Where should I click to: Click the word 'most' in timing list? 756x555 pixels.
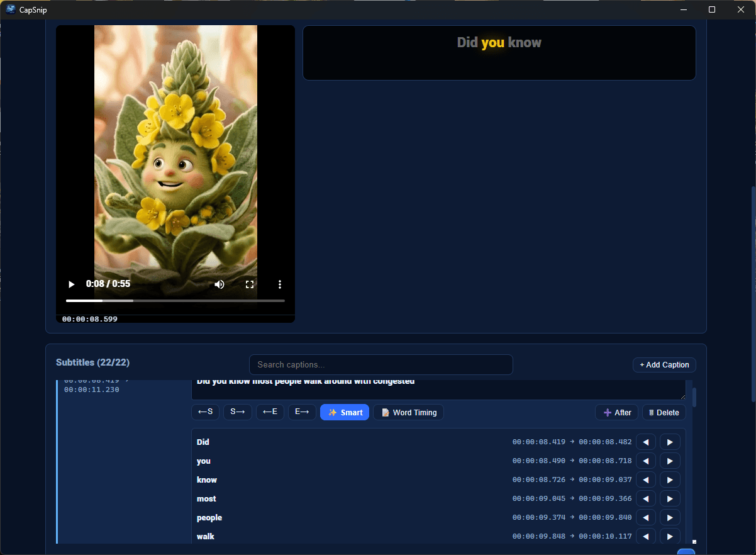click(206, 499)
